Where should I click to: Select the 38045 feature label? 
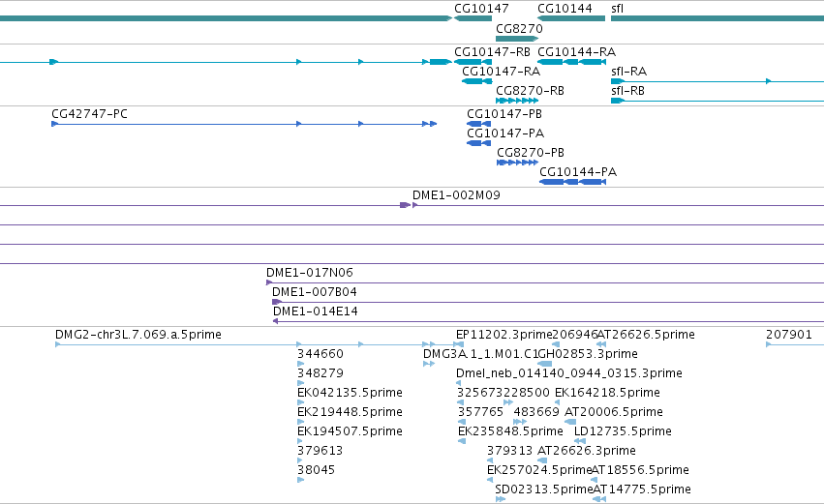pyautogui.click(x=316, y=470)
